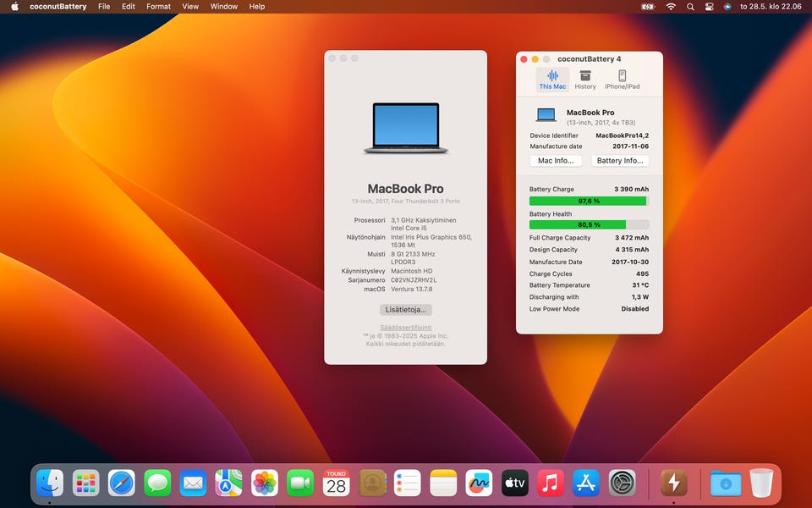This screenshot has height=508, width=812.
Task: Click the Battery Charge 3 390 mAh value
Action: pos(631,189)
